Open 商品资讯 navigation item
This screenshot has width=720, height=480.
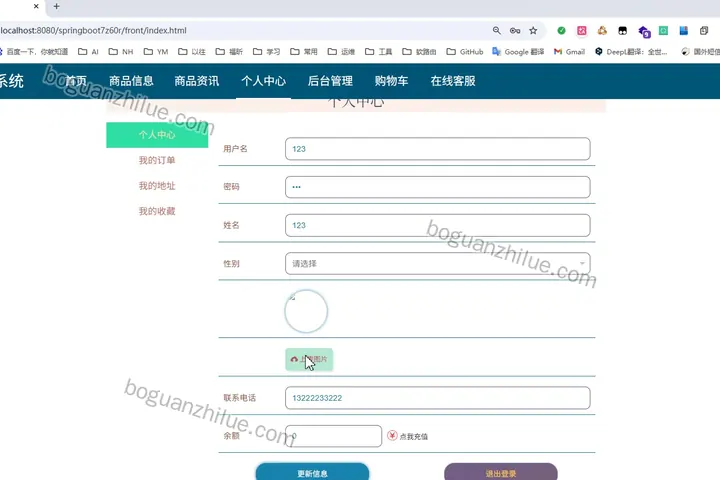click(x=197, y=81)
